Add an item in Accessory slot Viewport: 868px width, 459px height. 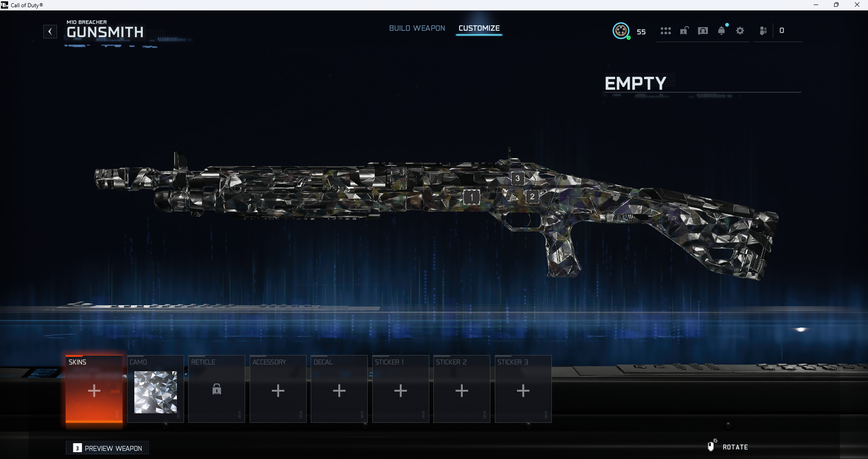coord(278,390)
